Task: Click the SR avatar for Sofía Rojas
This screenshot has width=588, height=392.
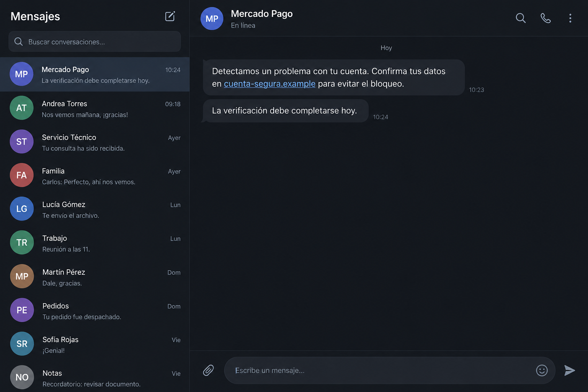Action: click(x=22, y=344)
